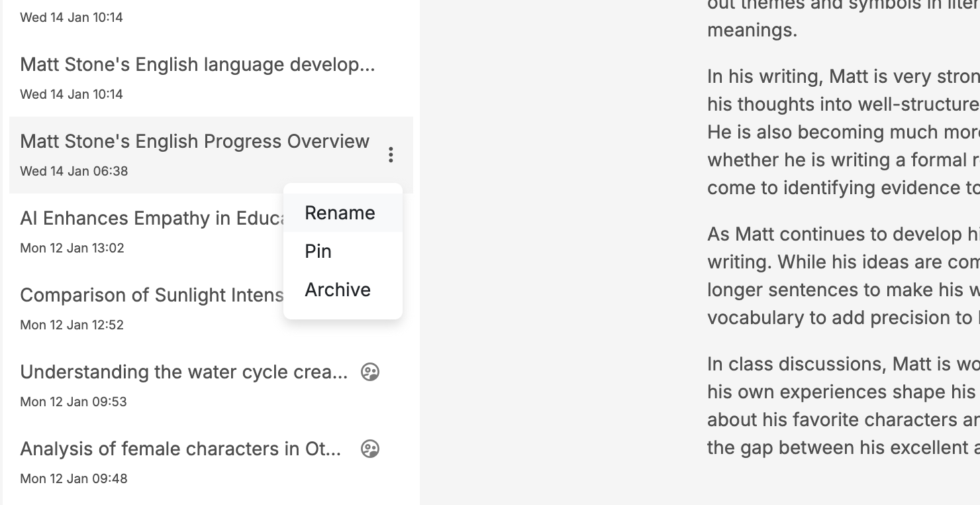Click the paragraph about class discussions

tap(841, 405)
